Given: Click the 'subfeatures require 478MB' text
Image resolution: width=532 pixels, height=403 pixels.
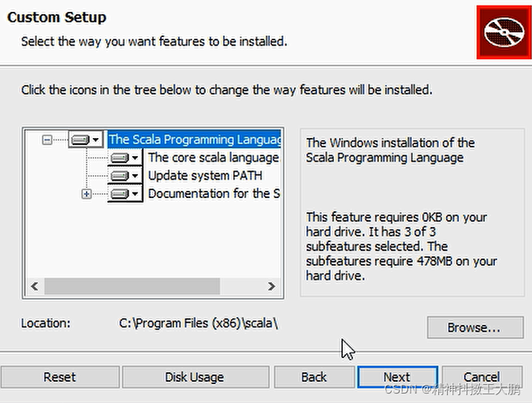Looking at the screenshot, I should coord(401,261).
